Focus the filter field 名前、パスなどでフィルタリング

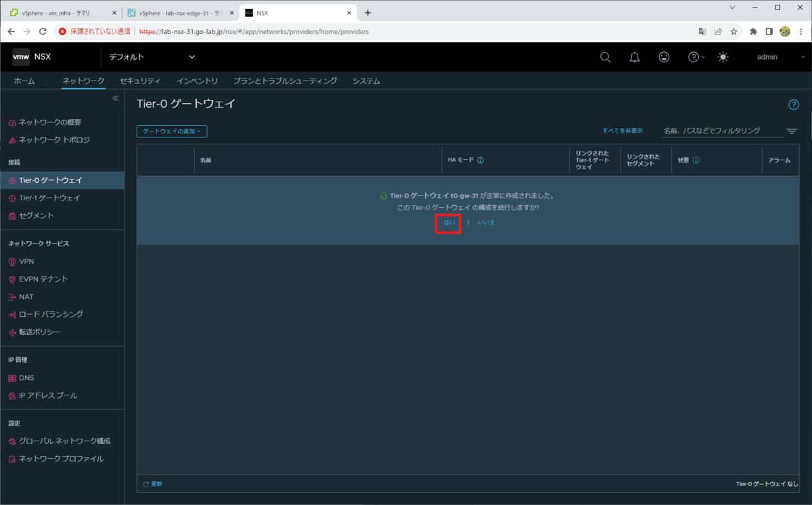(722, 131)
